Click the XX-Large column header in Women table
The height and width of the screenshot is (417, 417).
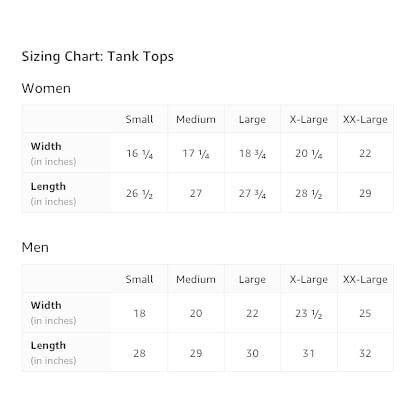pos(365,119)
